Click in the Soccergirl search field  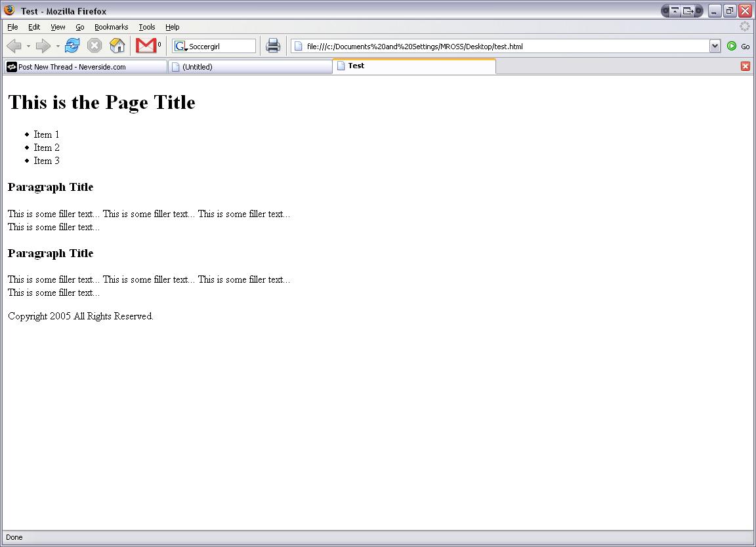[221, 47]
